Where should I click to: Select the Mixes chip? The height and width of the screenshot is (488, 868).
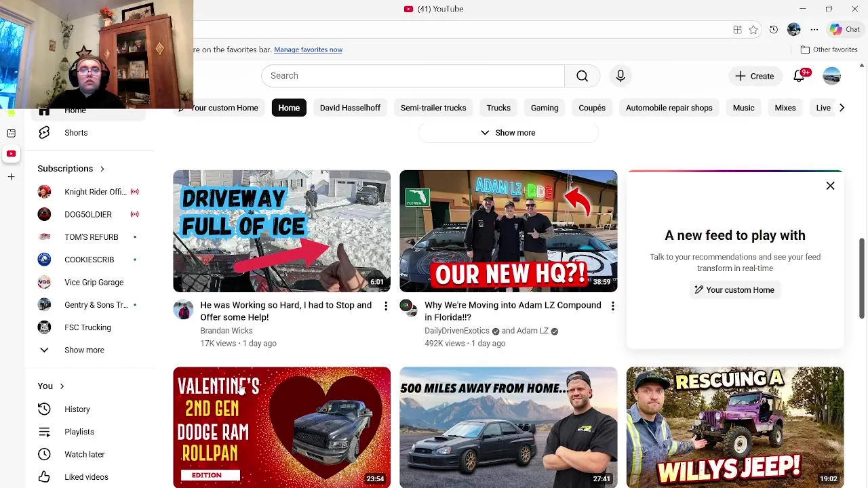pyautogui.click(x=785, y=108)
